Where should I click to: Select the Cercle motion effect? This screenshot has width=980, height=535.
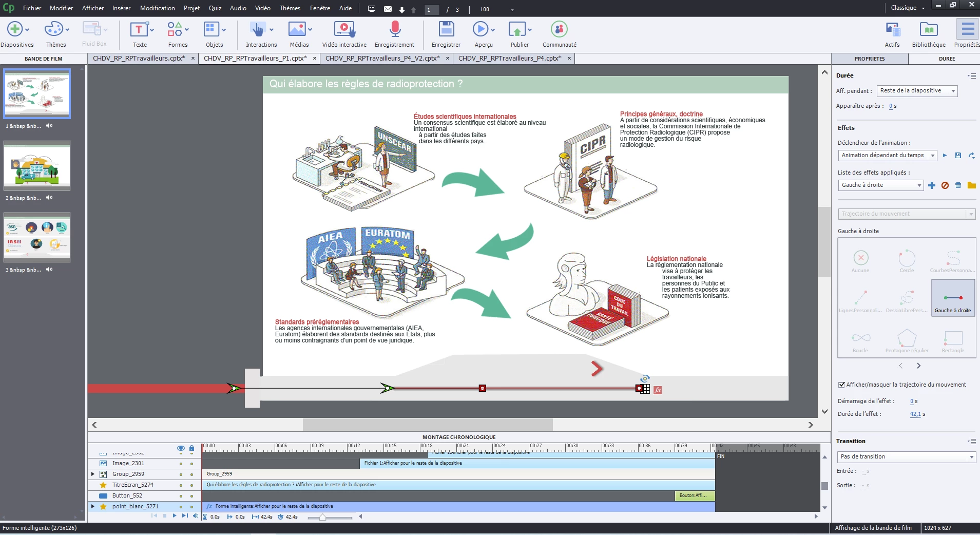click(x=907, y=261)
